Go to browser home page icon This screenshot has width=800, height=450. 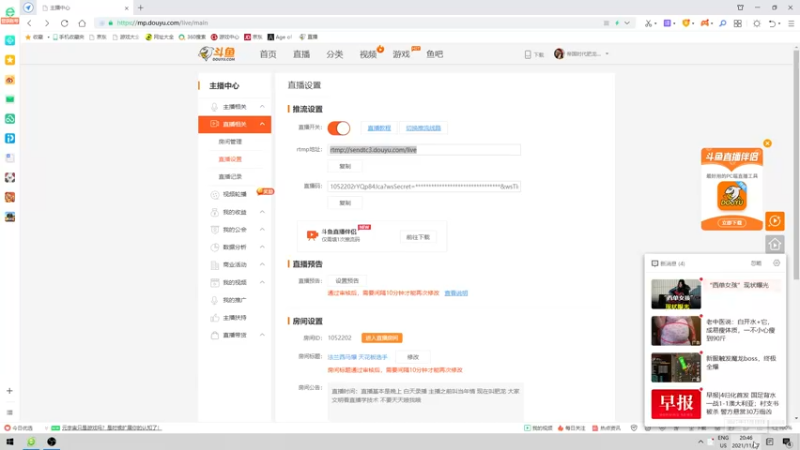pyautogui.click(x=82, y=23)
